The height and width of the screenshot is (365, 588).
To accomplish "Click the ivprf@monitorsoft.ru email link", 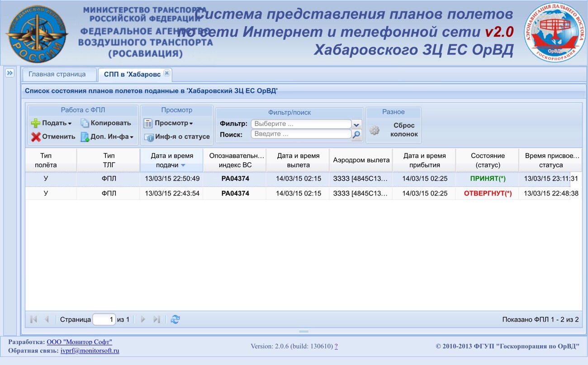I will [90, 351].
